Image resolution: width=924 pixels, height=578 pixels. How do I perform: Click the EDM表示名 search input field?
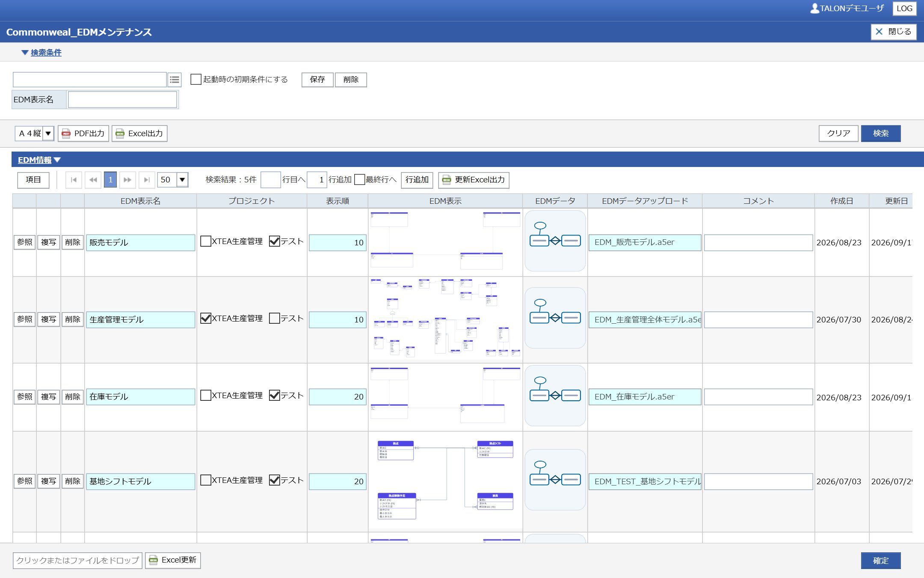tap(122, 100)
